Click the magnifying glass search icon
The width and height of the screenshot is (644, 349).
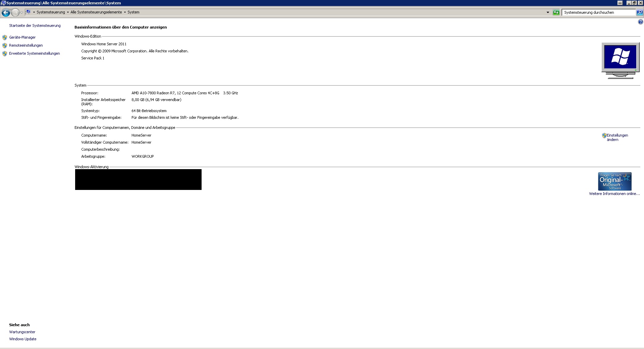coord(640,12)
